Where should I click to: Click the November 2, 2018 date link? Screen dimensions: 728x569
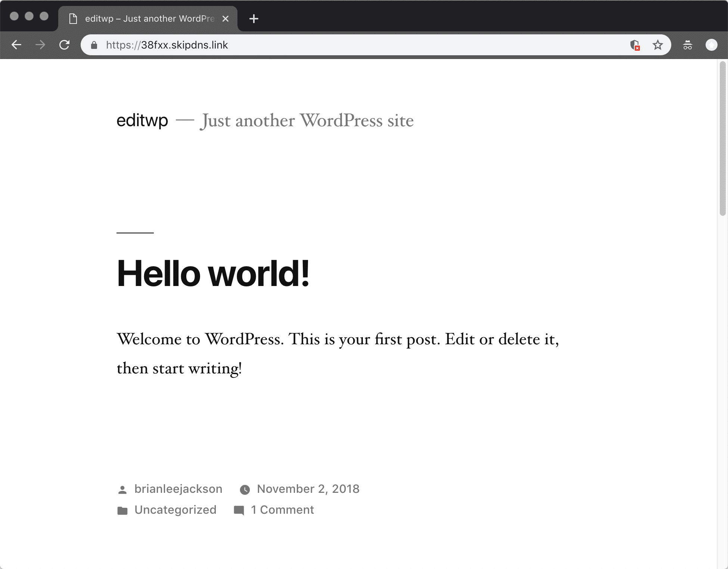(x=308, y=489)
